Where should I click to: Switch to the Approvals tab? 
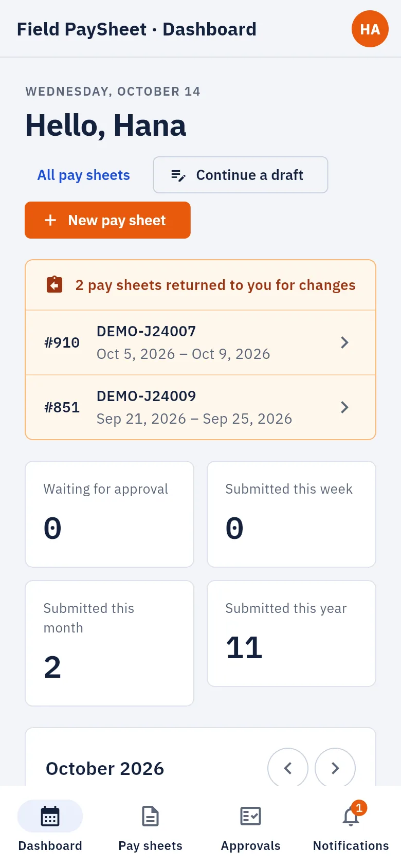251,827
